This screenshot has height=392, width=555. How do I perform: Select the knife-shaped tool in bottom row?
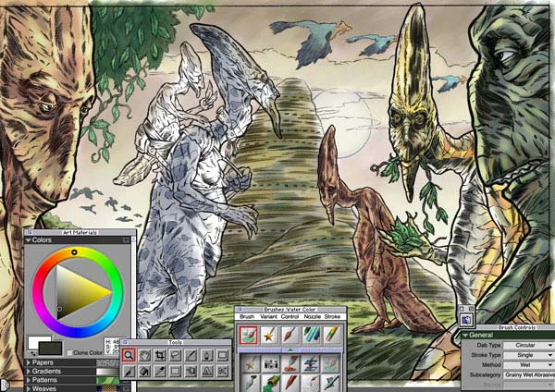point(129,371)
